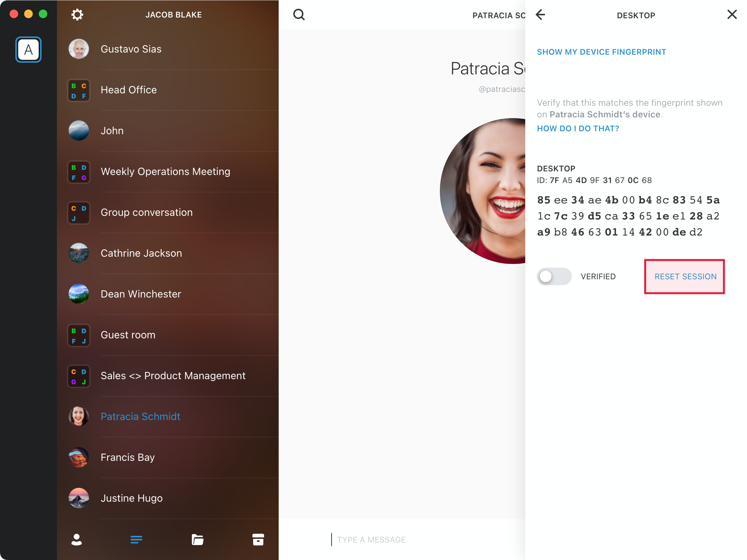Open Sales <> Product Management group
This screenshot has width=747, height=560.
coord(173,376)
